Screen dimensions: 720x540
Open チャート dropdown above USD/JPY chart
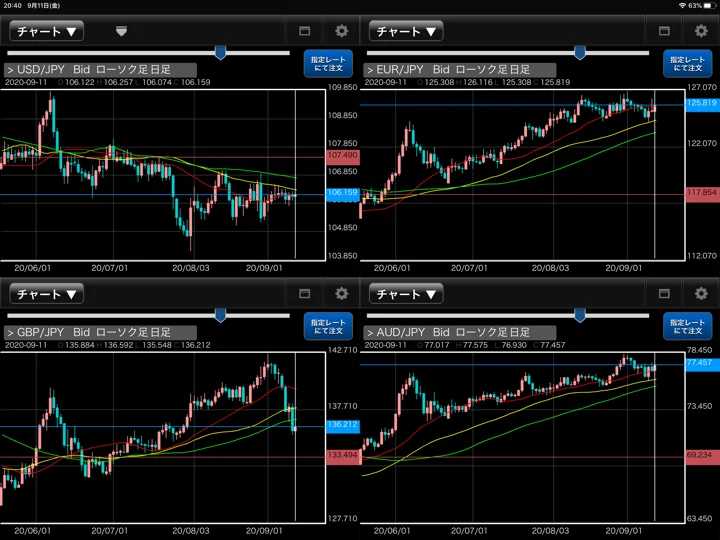click(46, 31)
